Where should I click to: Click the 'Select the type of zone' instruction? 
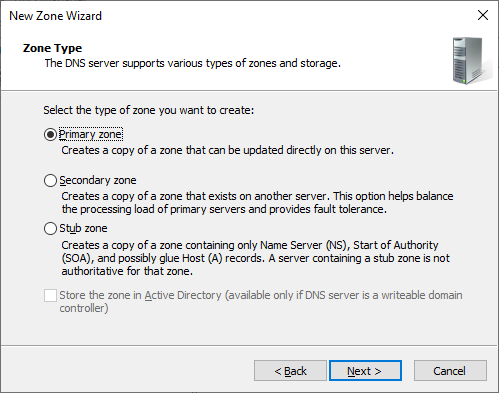[149, 110]
